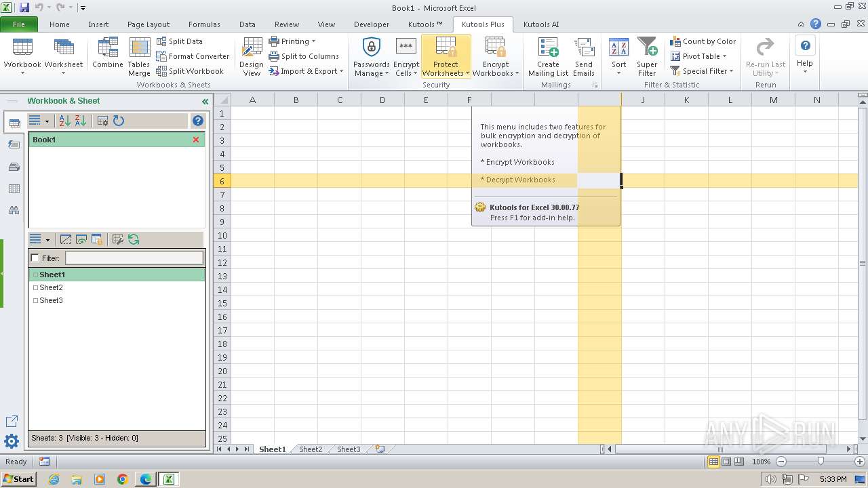
Task: Open the Sort dropdown in the ribbon
Action: coord(618,57)
